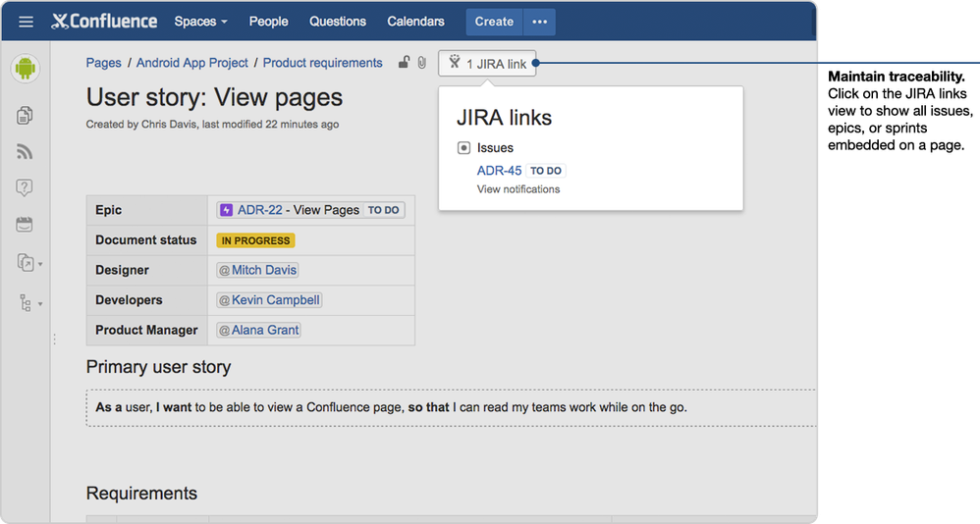
Task: Click the 'Product Manager' table cell
Action: coord(147,331)
